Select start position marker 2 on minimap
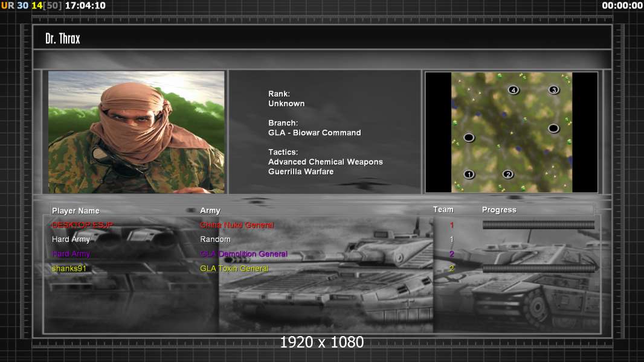This screenshot has height=362, width=644. tap(508, 174)
